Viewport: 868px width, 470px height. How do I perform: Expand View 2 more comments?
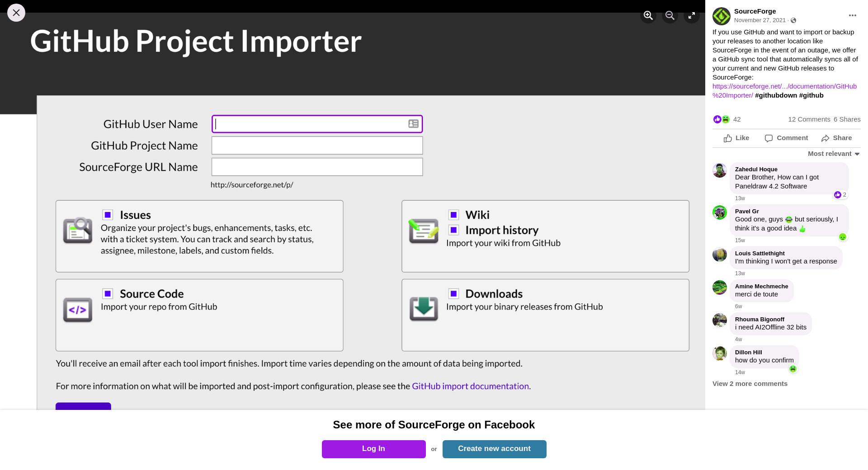750,384
